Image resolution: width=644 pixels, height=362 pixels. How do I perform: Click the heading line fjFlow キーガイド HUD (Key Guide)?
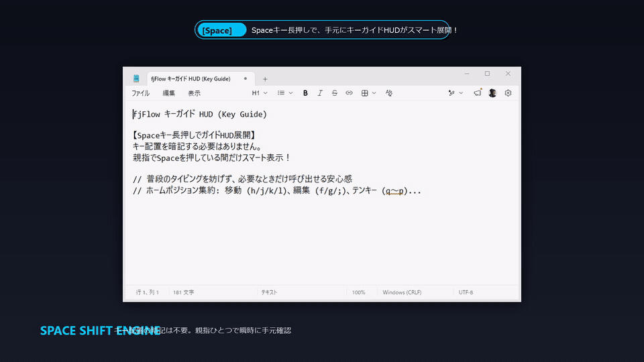point(200,114)
